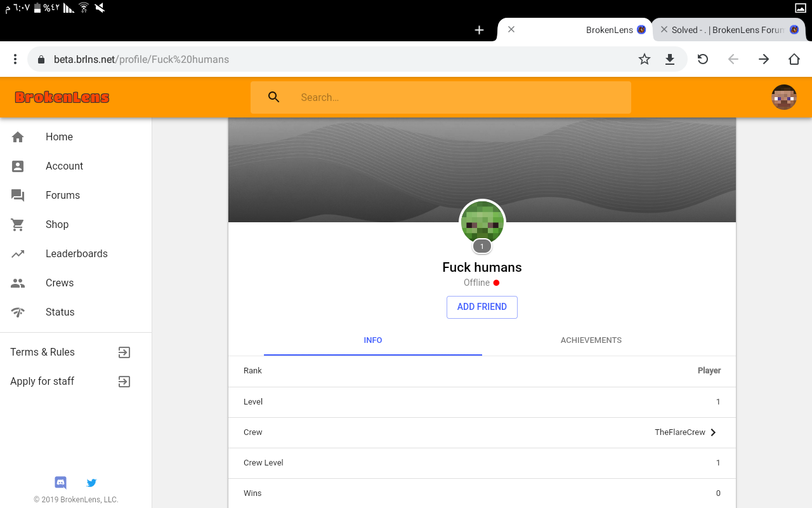Open Apply for staff link
The image size is (812, 508).
click(x=43, y=381)
